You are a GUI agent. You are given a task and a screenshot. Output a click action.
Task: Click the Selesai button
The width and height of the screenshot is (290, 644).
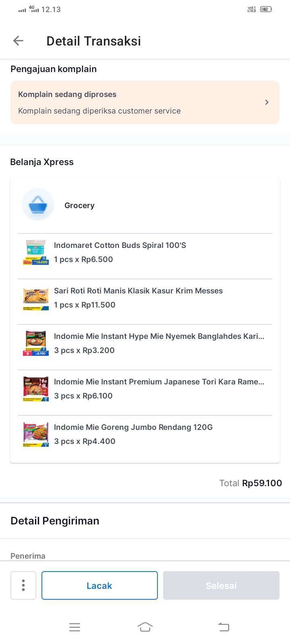[x=221, y=585]
